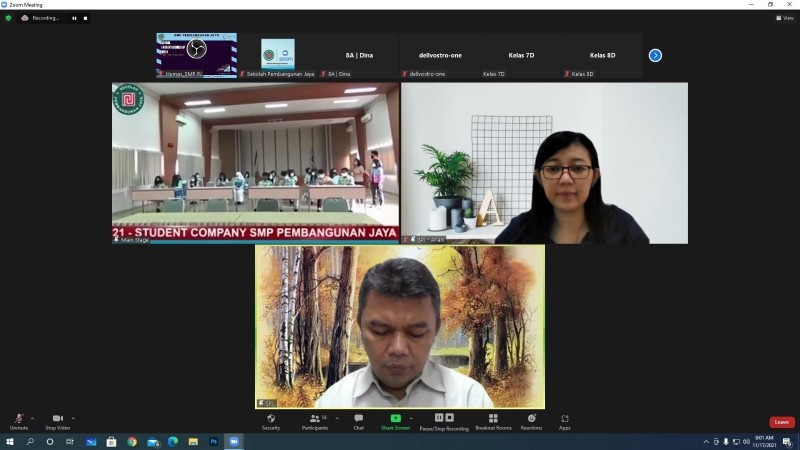Viewport: 800px width, 450px height.
Task: Open the Reactions menu
Action: pos(531,421)
